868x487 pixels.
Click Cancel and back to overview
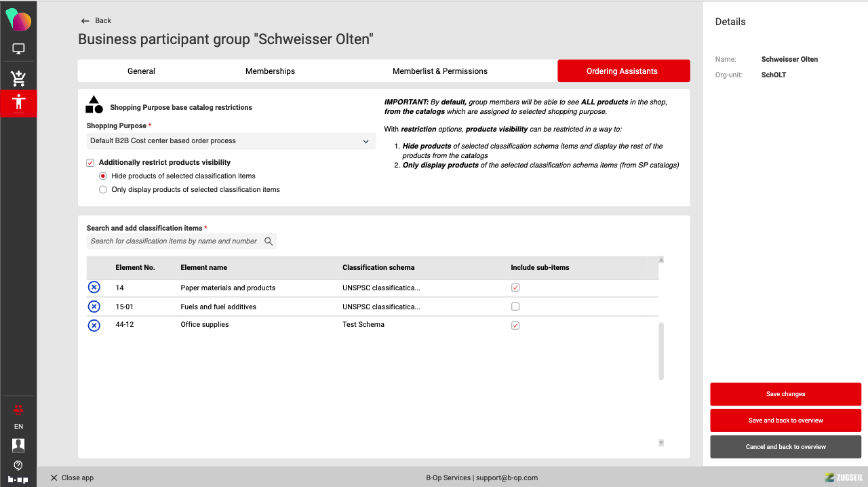tap(785, 447)
